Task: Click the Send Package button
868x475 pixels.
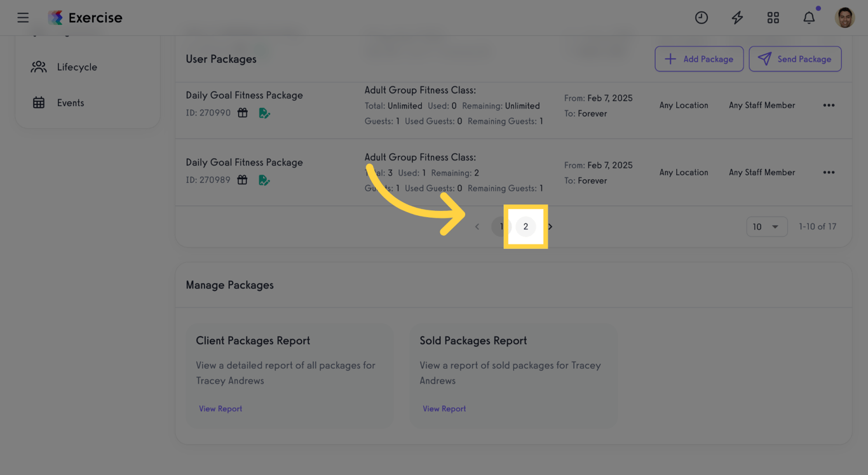Action: [795, 58]
